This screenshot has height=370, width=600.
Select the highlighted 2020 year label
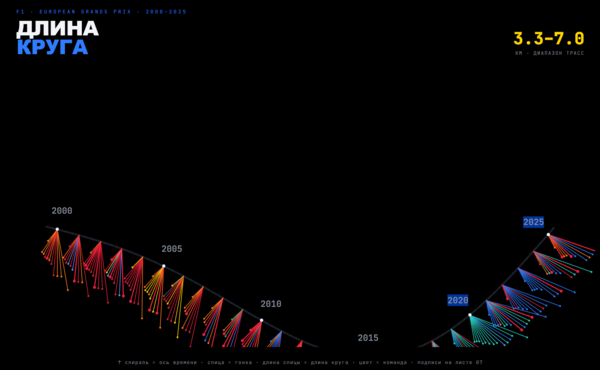coord(458,300)
